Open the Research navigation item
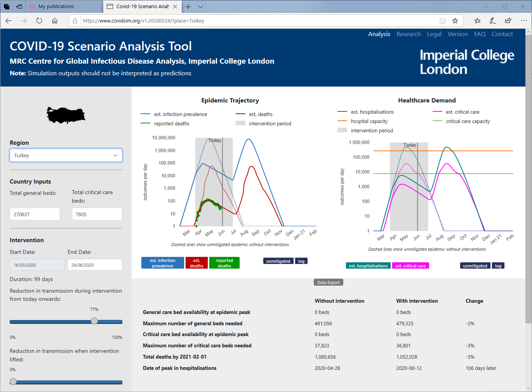 point(409,34)
